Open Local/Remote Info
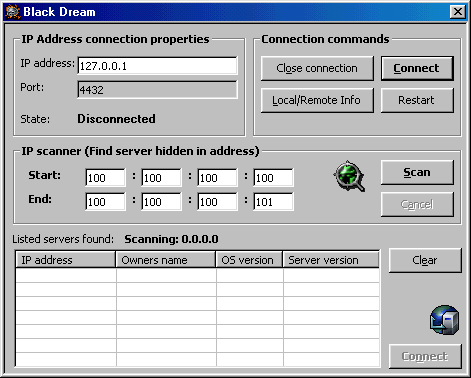Image resolution: width=471 pixels, height=378 pixels. (x=317, y=100)
